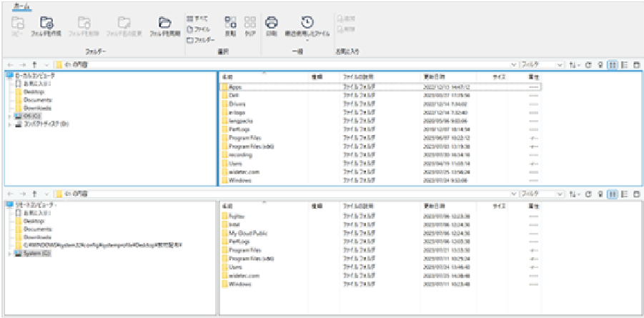Click refresh icon in remote pane toolbar
This screenshot has height=318, width=644.
588,194
